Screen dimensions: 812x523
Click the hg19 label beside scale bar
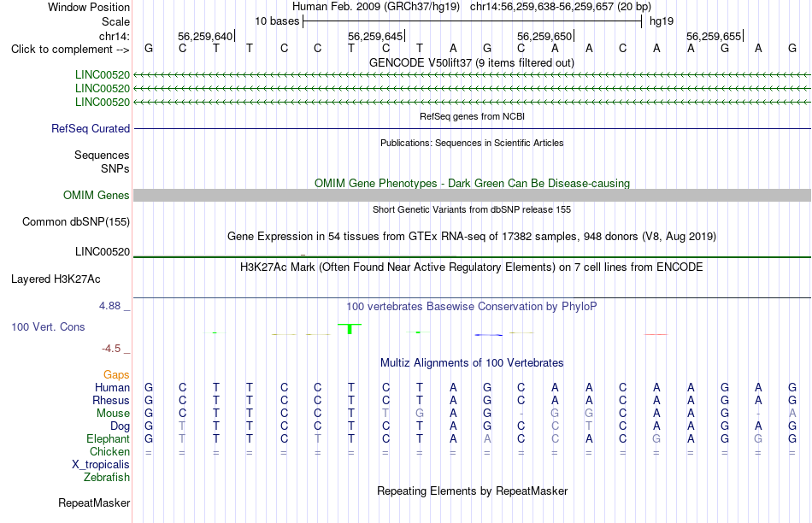coord(662,21)
